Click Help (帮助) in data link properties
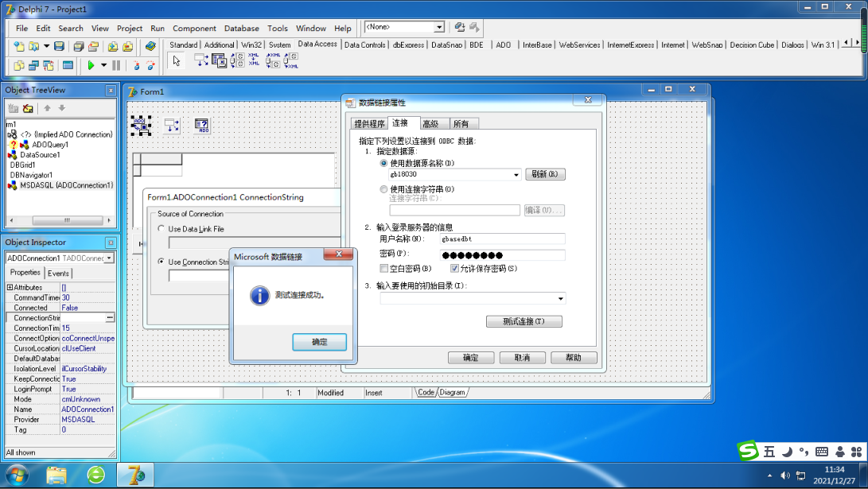Screen dimensions: 868x489 574,358
